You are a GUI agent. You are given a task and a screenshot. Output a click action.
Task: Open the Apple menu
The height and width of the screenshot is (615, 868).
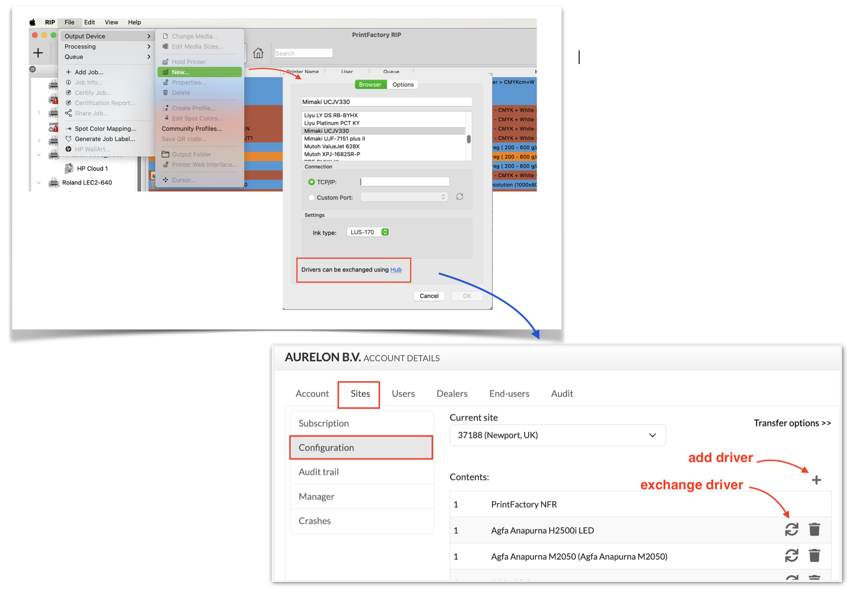[x=33, y=22]
